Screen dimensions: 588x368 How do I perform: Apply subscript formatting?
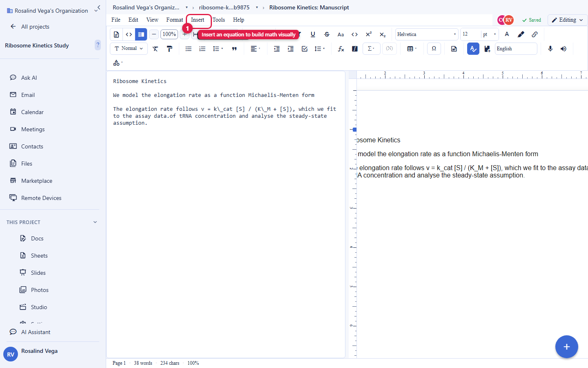click(383, 34)
